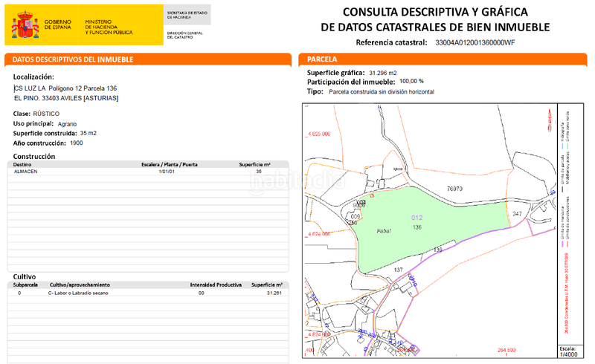
Task: Select the Parcela section header
Action: click(441, 59)
